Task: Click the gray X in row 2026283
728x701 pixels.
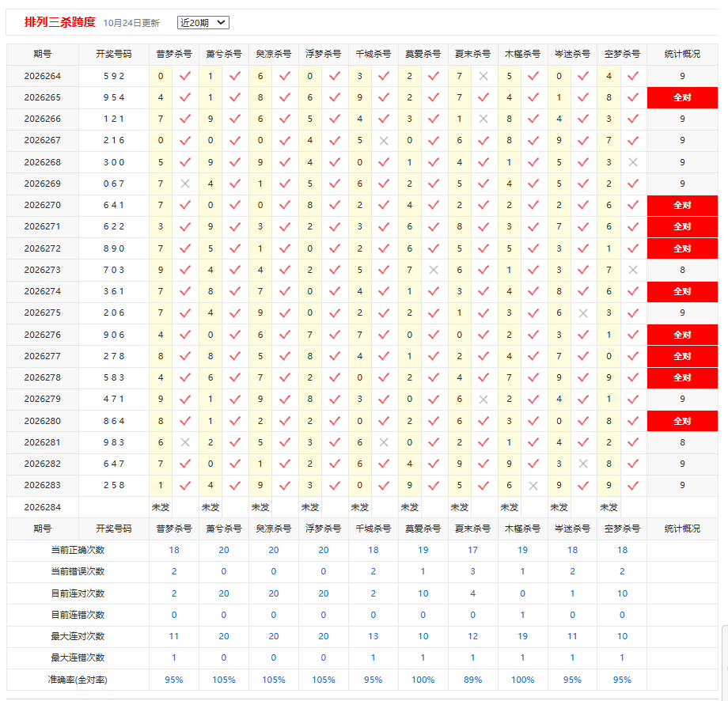Action: [533, 486]
